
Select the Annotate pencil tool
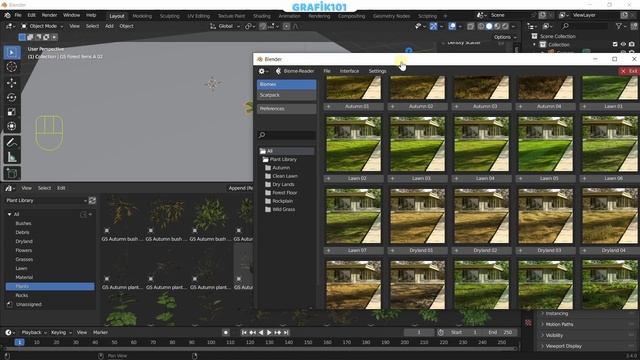[11, 142]
